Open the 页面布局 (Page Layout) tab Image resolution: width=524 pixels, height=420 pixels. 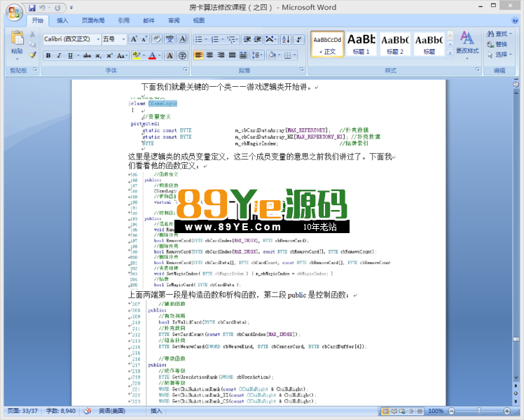(x=92, y=21)
